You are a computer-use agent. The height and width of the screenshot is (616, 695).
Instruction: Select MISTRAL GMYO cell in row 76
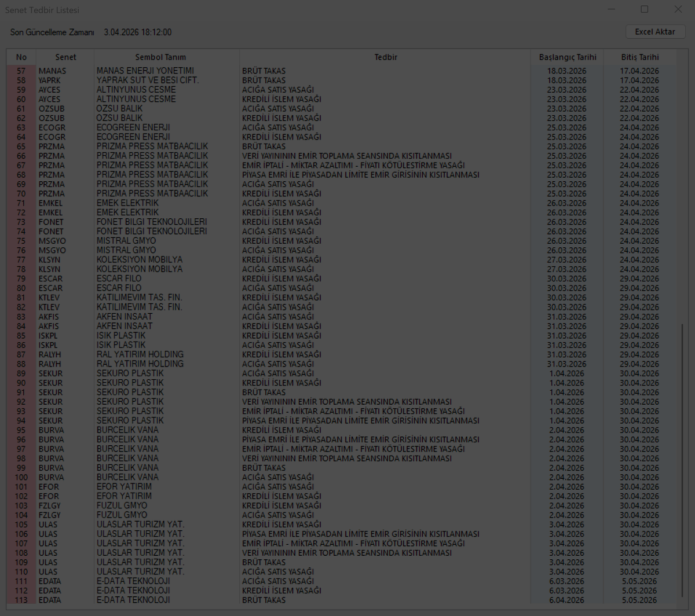pyautogui.click(x=126, y=251)
